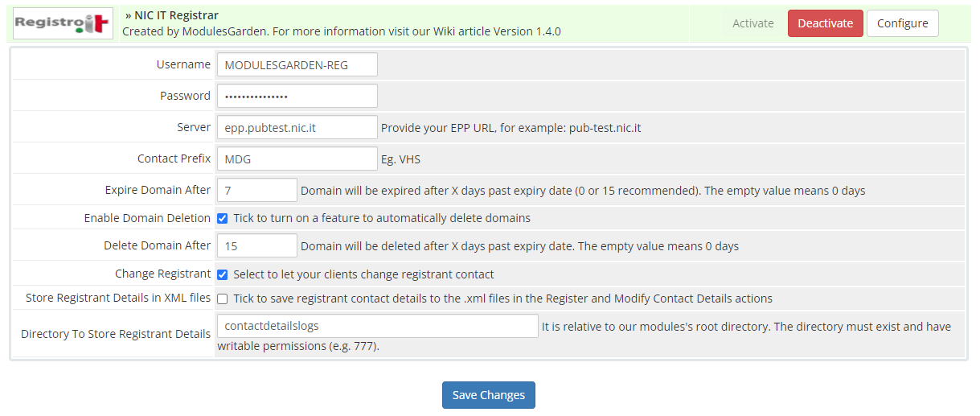Select the Server EPP URL field
Screen dimensions: 980x416
297,127
